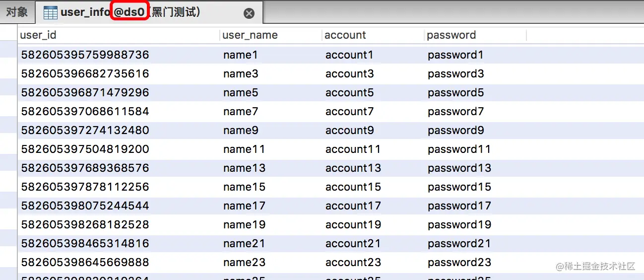Select the account5 cell
Screen dimensions: 644x280
point(349,93)
